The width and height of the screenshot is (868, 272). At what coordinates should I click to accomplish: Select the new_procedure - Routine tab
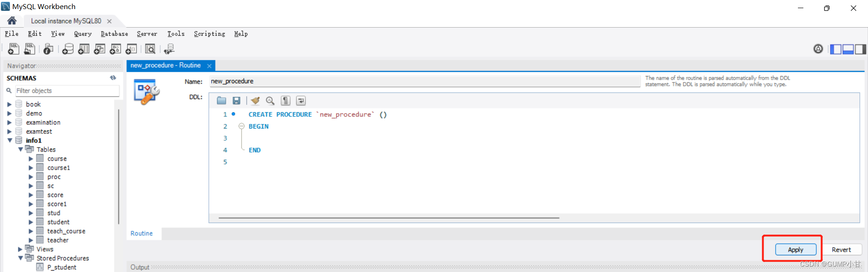165,66
